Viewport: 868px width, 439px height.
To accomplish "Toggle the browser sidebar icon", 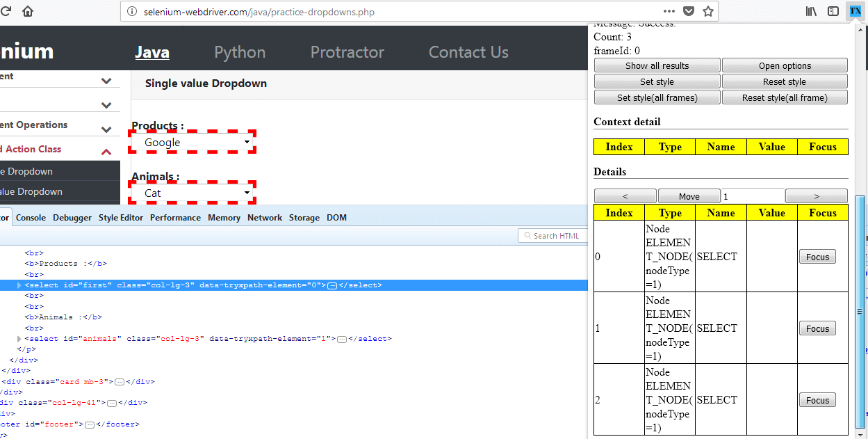I will (x=833, y=10).
